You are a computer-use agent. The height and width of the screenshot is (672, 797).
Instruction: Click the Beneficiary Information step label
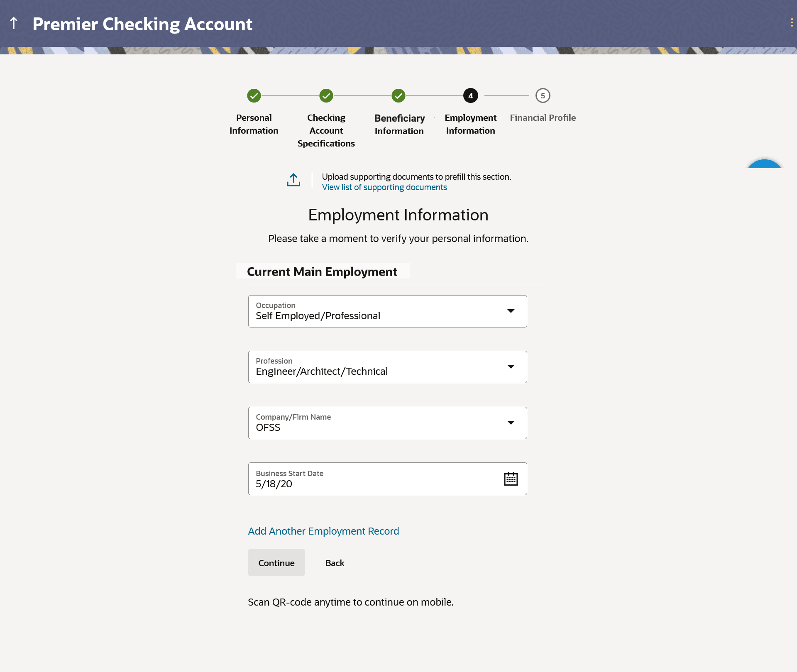tap(399, 125)
